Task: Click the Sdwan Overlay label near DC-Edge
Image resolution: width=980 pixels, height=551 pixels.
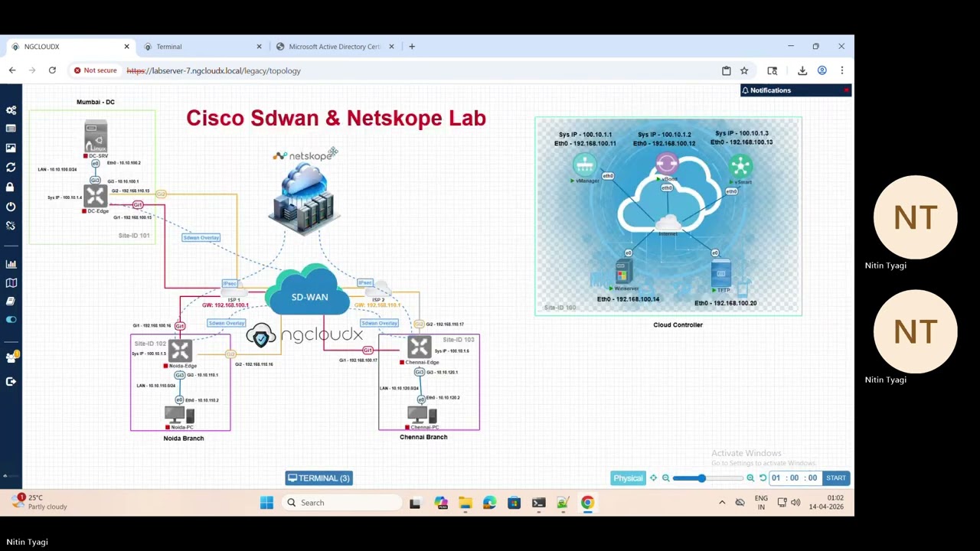Action: (x=201, y=237)
